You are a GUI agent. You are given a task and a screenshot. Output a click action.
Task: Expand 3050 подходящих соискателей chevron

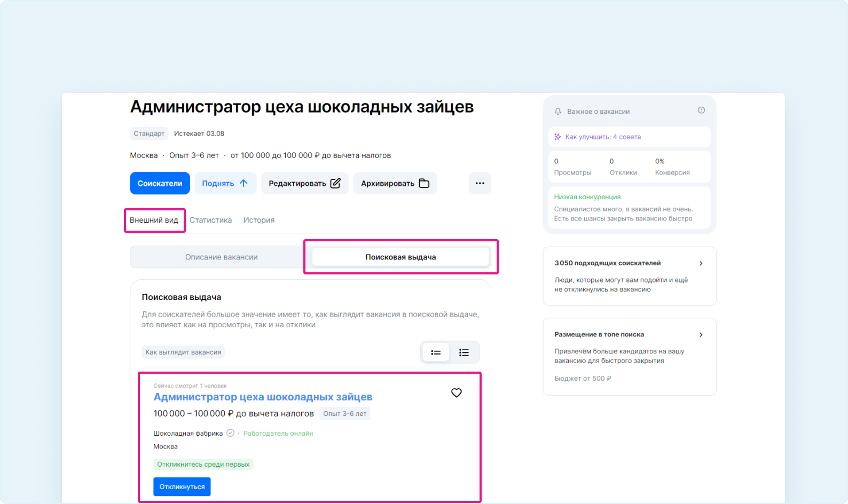[x=701, y=263]
